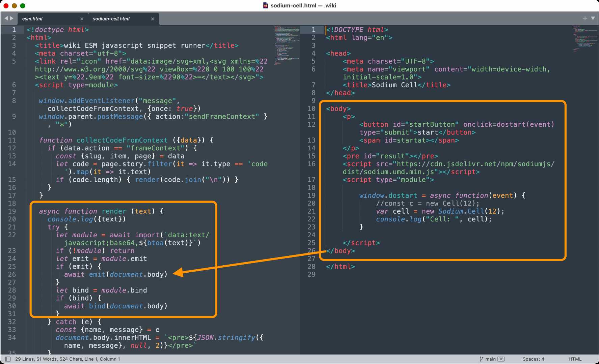
Task: Open the tab list dropdown arrow
Action: (593, 18)
